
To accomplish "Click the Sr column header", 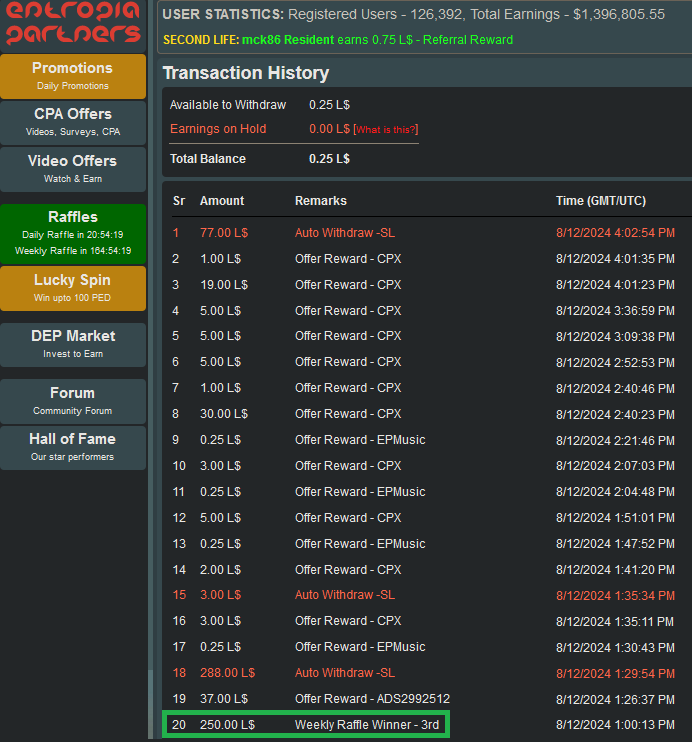I will (x=179, y=201).
